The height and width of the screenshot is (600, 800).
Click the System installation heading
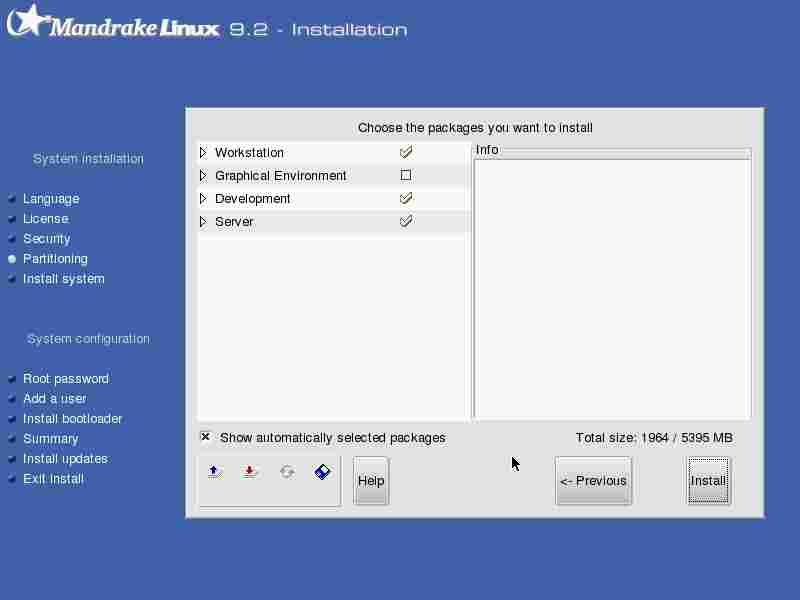(x=88, y=159)
